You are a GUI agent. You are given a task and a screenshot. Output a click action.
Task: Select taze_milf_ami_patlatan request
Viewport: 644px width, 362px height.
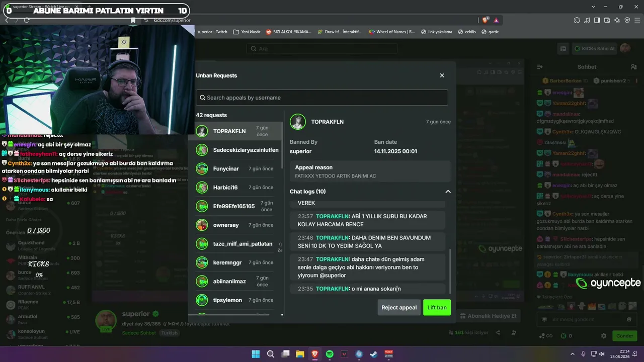(239, 244)
